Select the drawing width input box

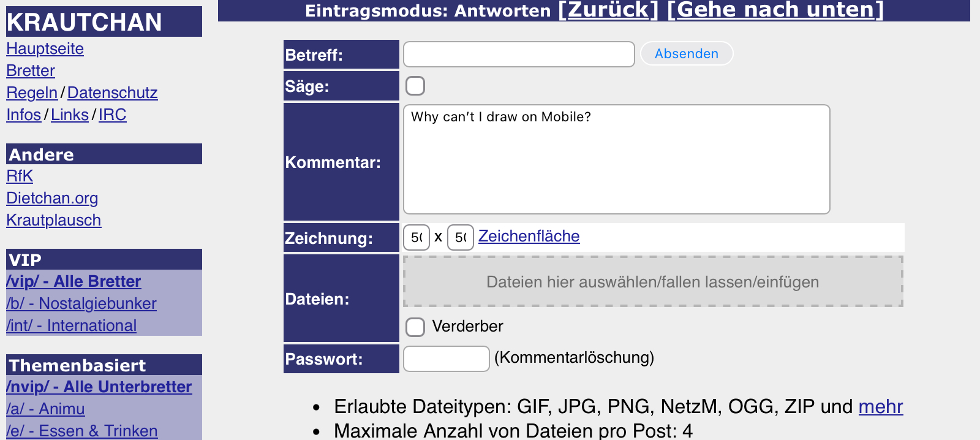(417, 237)
